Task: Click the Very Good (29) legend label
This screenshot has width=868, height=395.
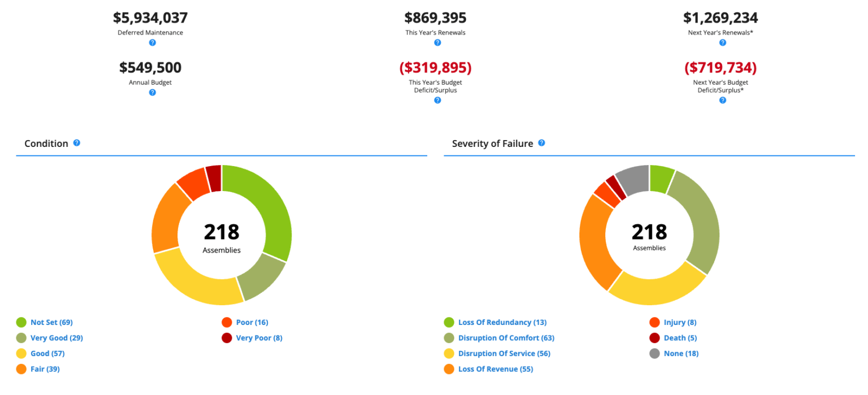Action: coord(57,338)
